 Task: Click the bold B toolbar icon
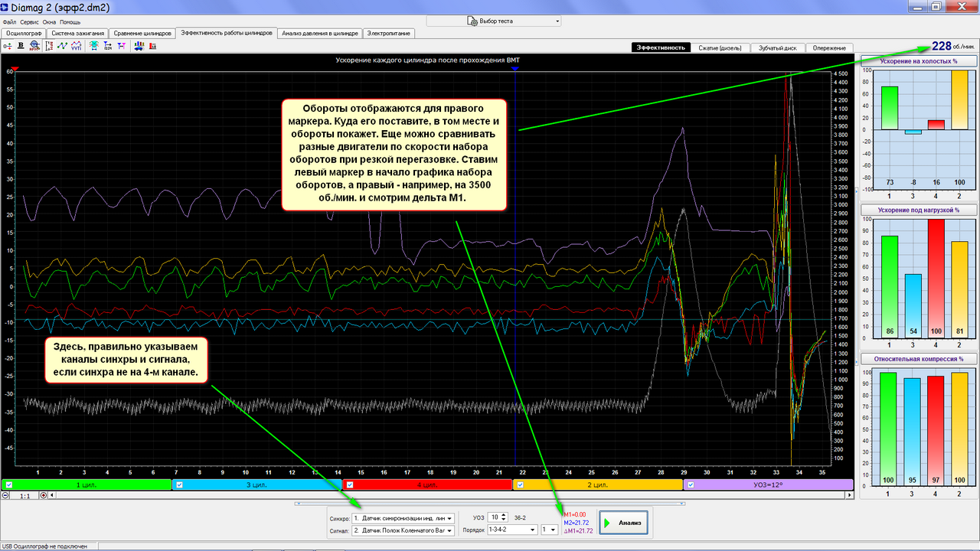tap(21, 46)
